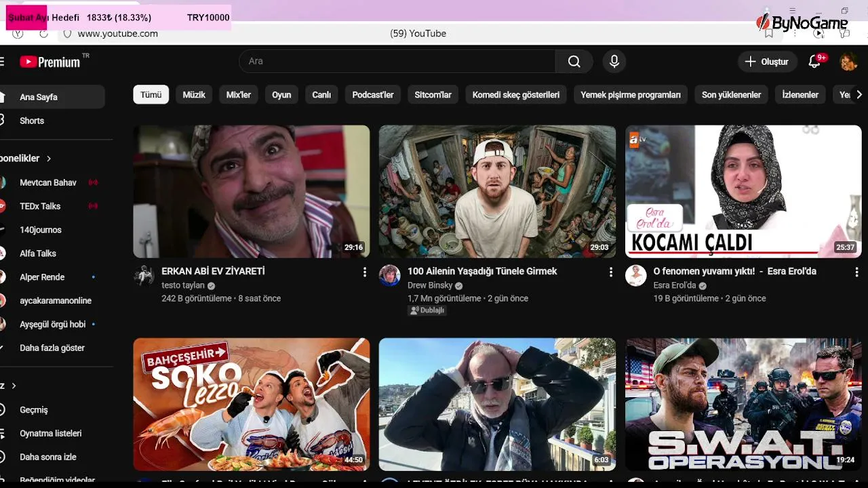Screen dimensions: 868x488
Task: Open the 6:03 duration video thumbnail
Action: point(497,405)
